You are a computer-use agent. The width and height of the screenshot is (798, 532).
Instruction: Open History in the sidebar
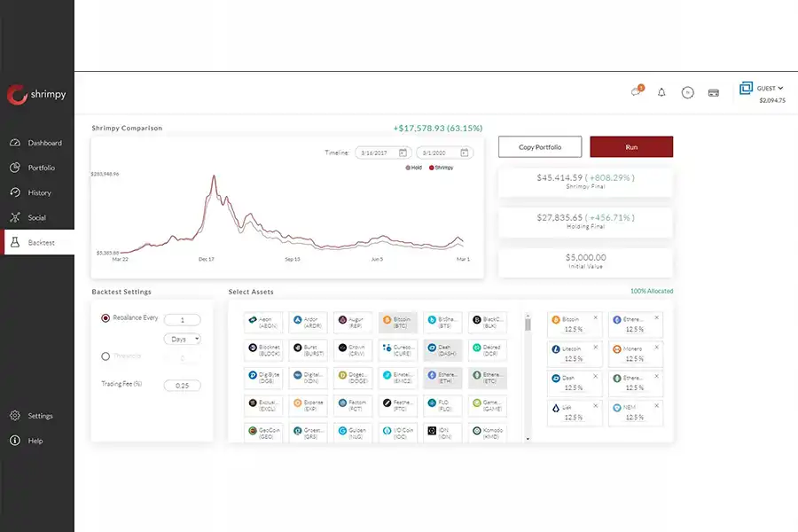[36, 193]
